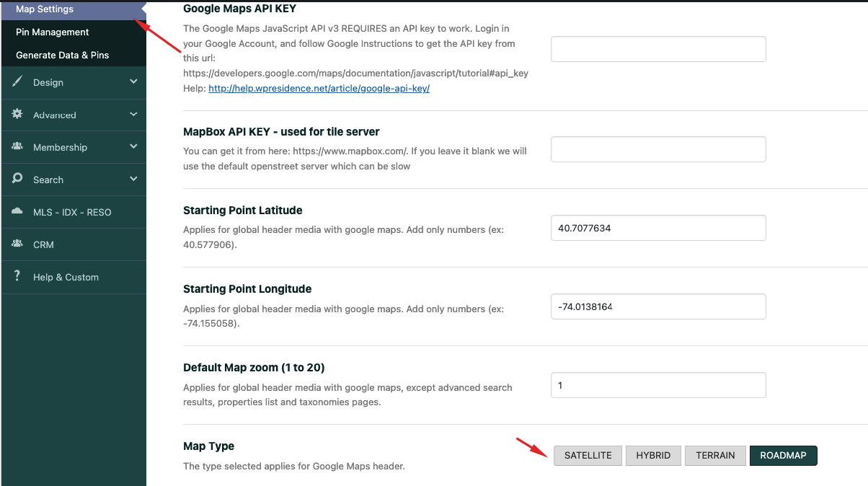Click the Design brush icon
The width and height of the screenshot is (868, 486).
click(x=17, y=81)
